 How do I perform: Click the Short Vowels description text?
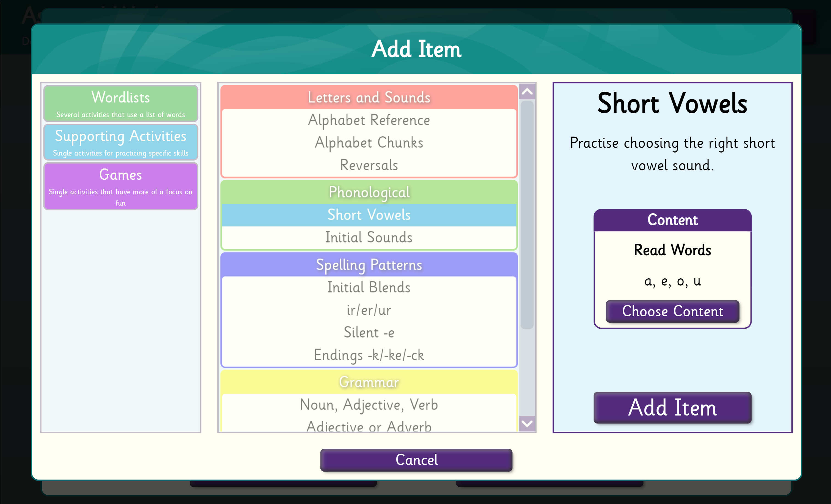click(x=672, y=154)
